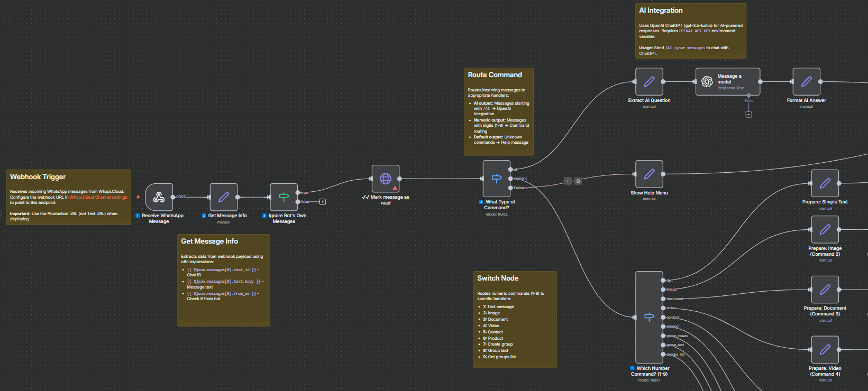Add a tool under Message a model
Screen dimensions: 868x391
tap(748, 115)
